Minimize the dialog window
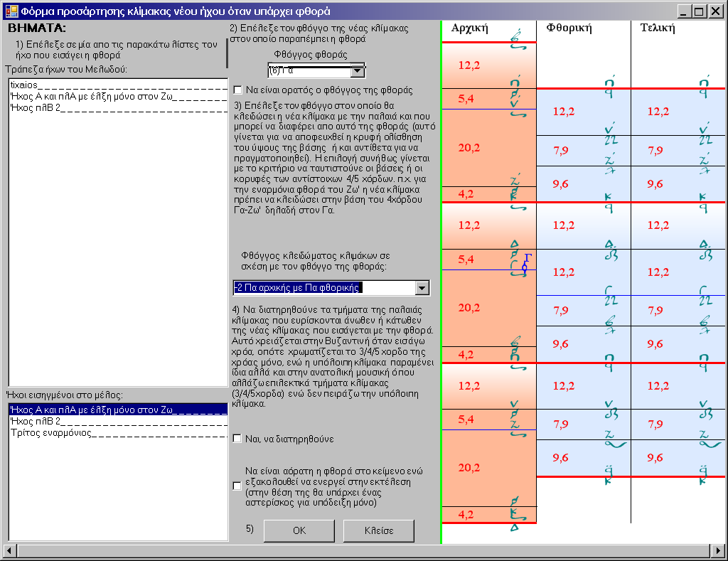 point(685,11)
